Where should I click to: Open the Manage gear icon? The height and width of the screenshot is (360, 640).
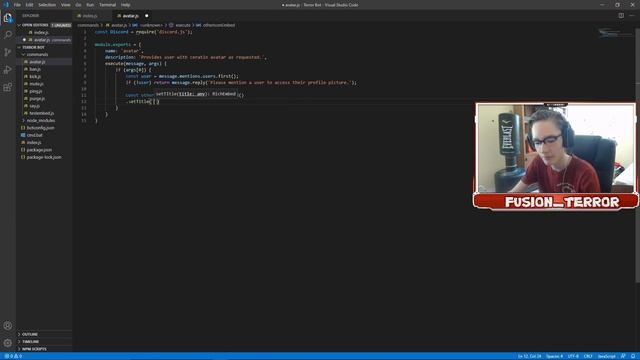8,343
